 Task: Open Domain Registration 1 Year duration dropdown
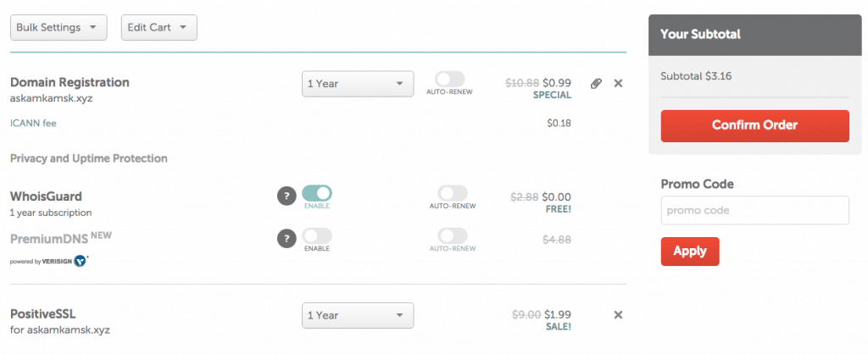[358, 84]
